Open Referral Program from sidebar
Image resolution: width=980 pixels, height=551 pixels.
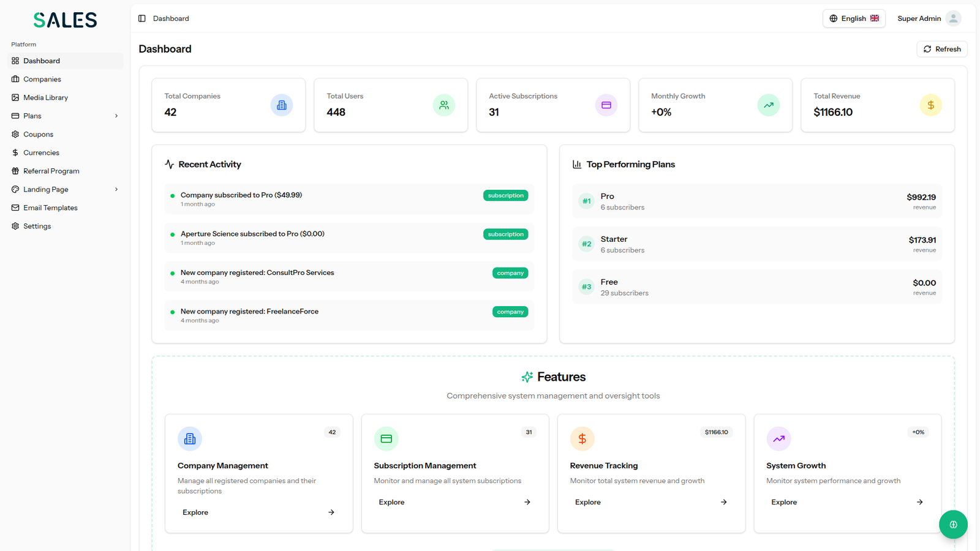tap(51, 171)
